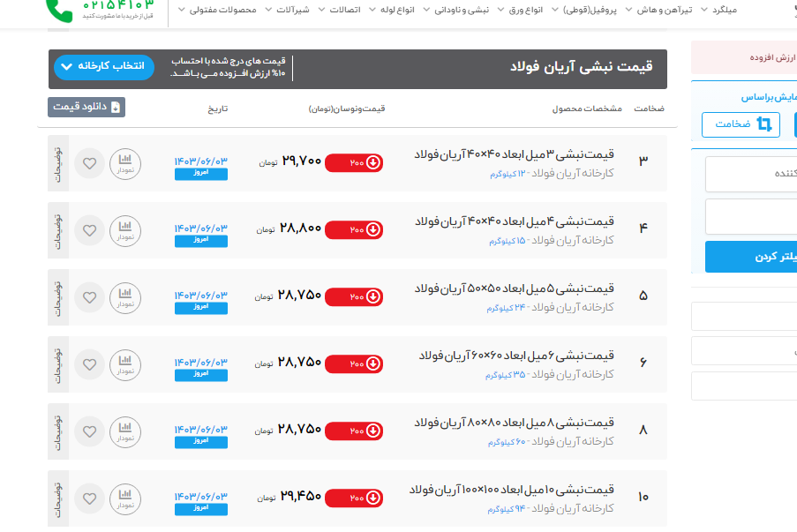Toggle heart favorite on the 6mm 60×60 row
The image size is (797, 532).
(x=89, y=363)
